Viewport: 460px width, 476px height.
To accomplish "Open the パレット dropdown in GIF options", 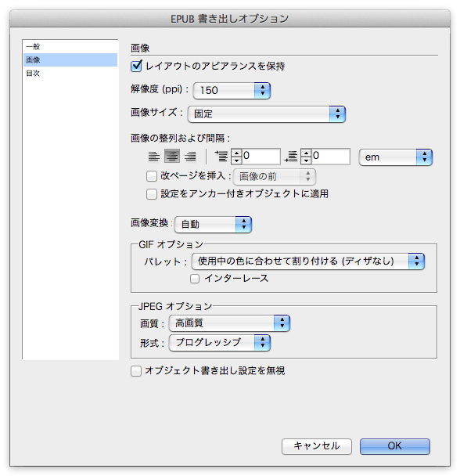I will [307, 261].
